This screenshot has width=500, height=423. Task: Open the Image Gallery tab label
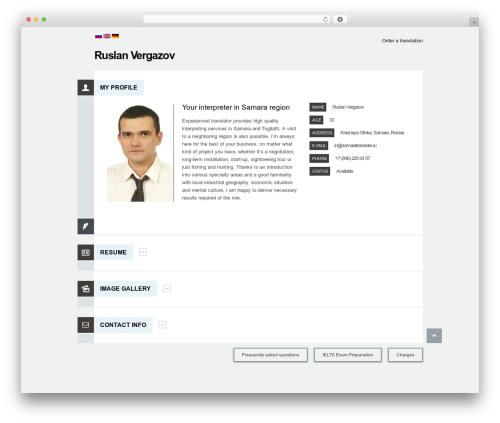coord(126,289)
